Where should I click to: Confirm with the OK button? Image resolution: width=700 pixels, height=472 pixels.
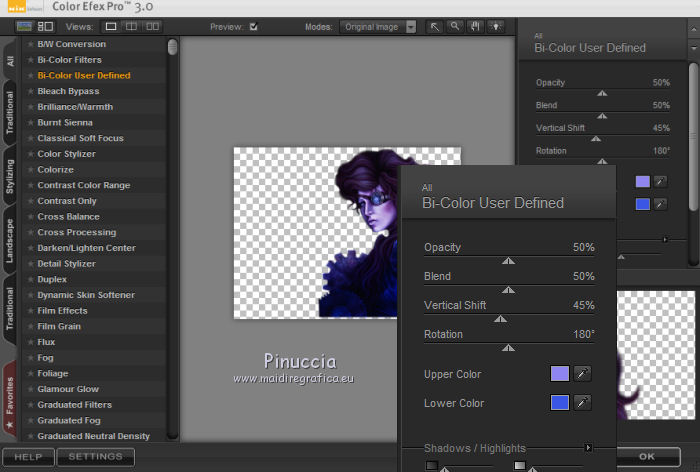click(x=647, y=456)
